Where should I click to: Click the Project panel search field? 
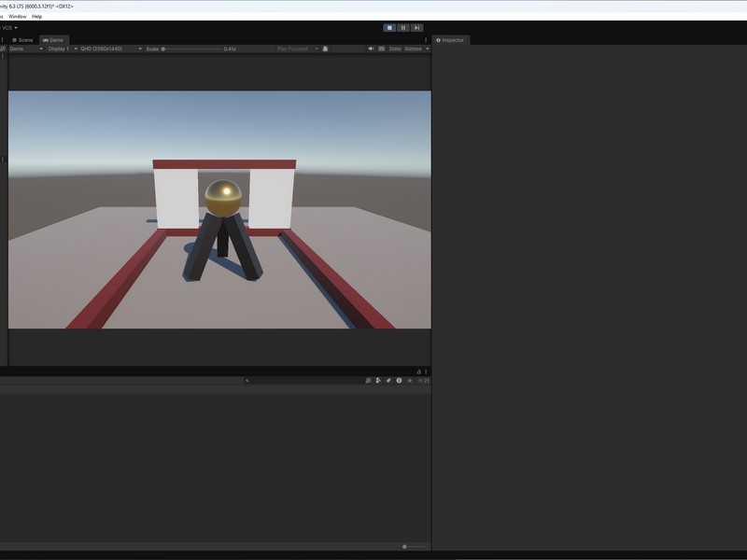[299, 381]
